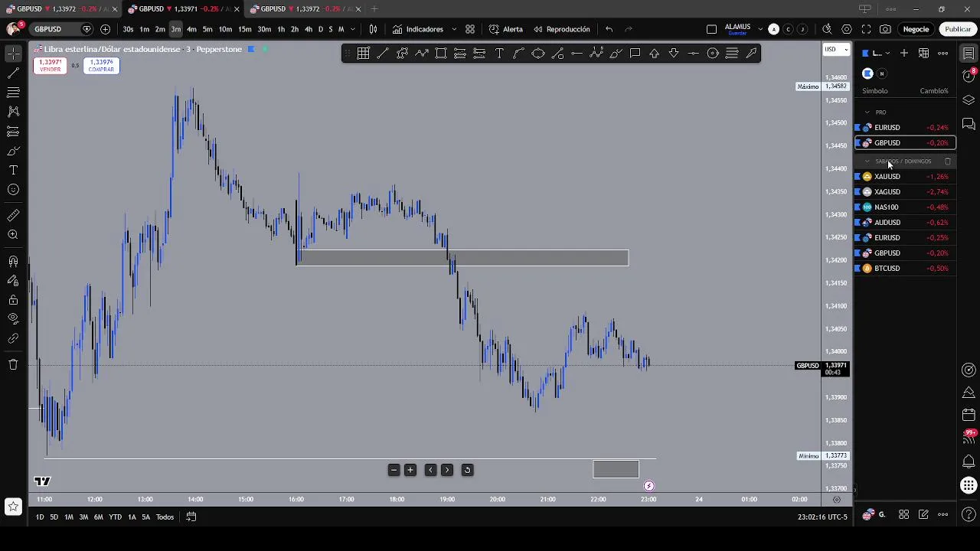Select the 3m timeframe

pos(175,29)
